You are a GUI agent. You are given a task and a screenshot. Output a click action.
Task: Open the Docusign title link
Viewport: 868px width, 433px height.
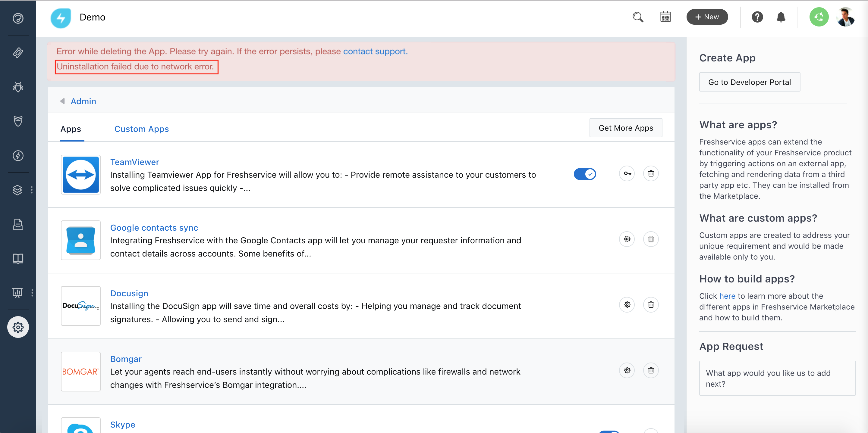pos(129,294)
